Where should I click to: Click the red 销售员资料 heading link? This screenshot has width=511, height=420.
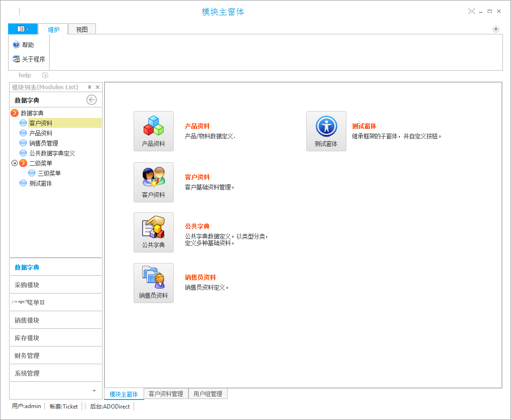click(200, 277)
